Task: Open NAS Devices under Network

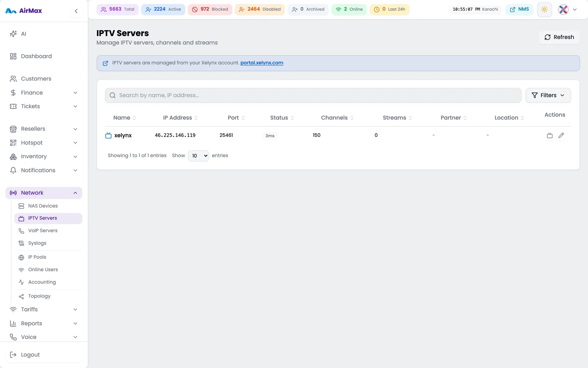Action: click(x=48, y=206)
